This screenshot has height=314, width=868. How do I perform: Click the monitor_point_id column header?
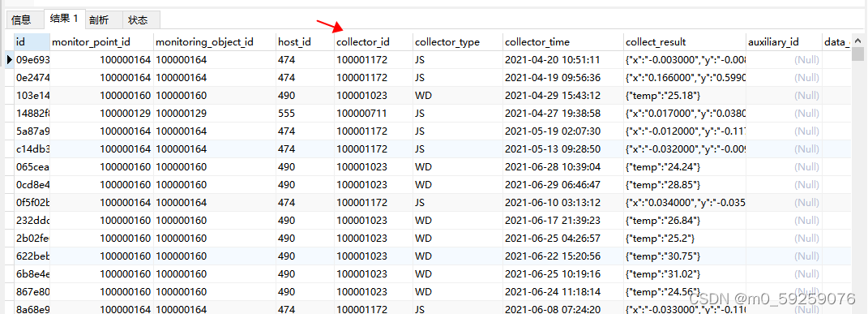tap(101, 42)
